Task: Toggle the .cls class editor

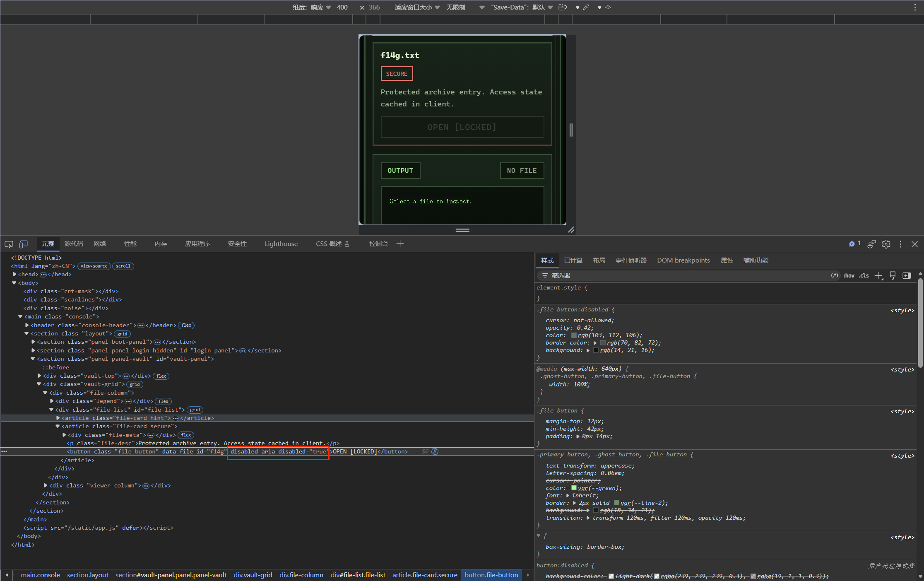Action: click(x=864, y=275)
